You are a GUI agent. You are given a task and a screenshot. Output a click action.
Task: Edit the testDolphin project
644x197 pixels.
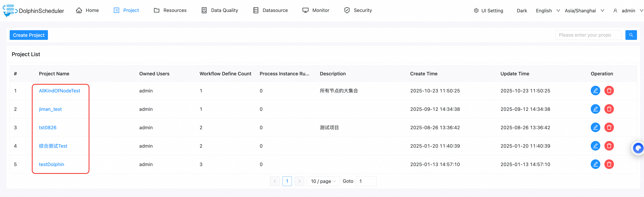pos(595,164)
